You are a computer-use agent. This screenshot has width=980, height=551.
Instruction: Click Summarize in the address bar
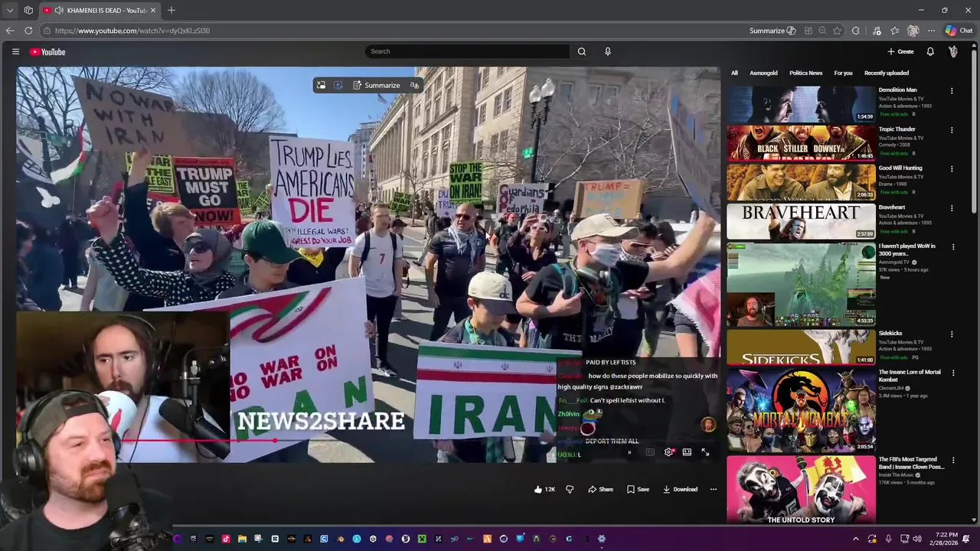pyautogui.click(x=773, y=31)
